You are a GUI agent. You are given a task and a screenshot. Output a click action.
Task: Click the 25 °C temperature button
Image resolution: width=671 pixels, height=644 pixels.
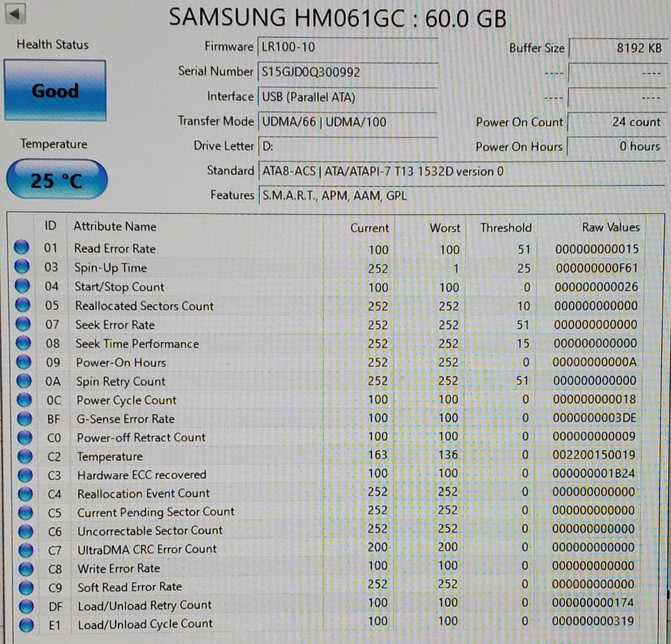(x=57, y=179)
